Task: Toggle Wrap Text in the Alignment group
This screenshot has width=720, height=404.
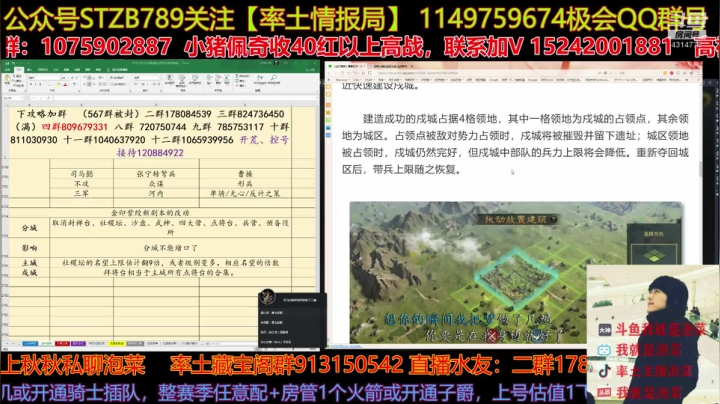Action: [x=118, y=78]
